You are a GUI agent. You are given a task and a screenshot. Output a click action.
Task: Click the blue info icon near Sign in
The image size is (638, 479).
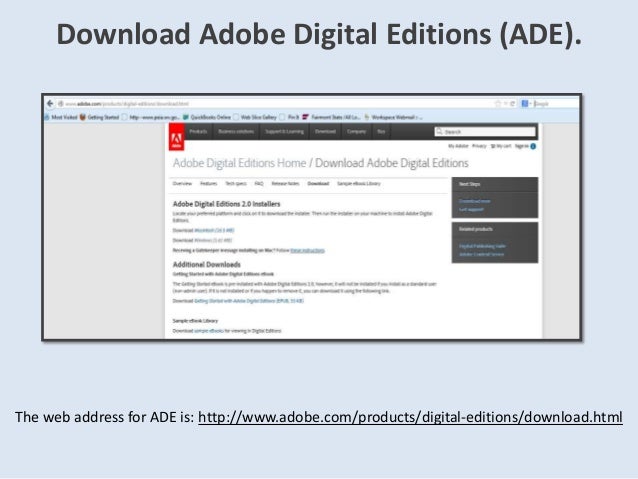click(x=533, y=146)
